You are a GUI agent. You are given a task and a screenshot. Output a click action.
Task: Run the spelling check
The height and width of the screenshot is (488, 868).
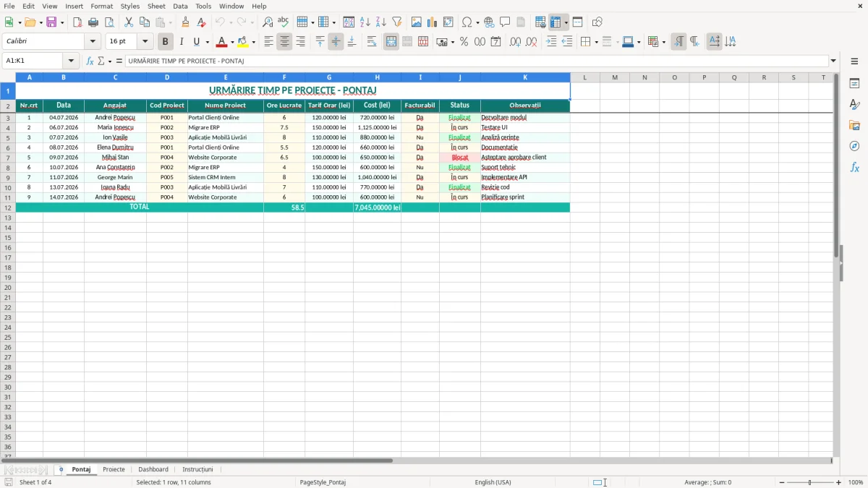pyautogui.click(x=284, y=22)
